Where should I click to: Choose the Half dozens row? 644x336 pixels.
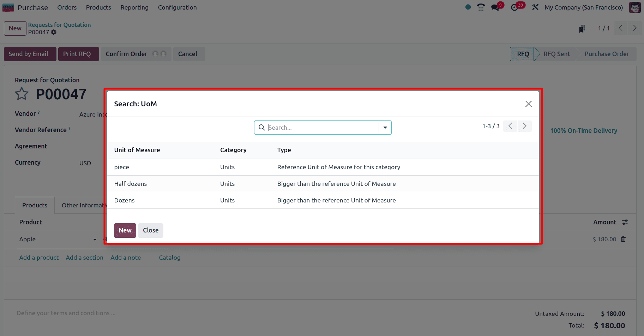[323, 184]
